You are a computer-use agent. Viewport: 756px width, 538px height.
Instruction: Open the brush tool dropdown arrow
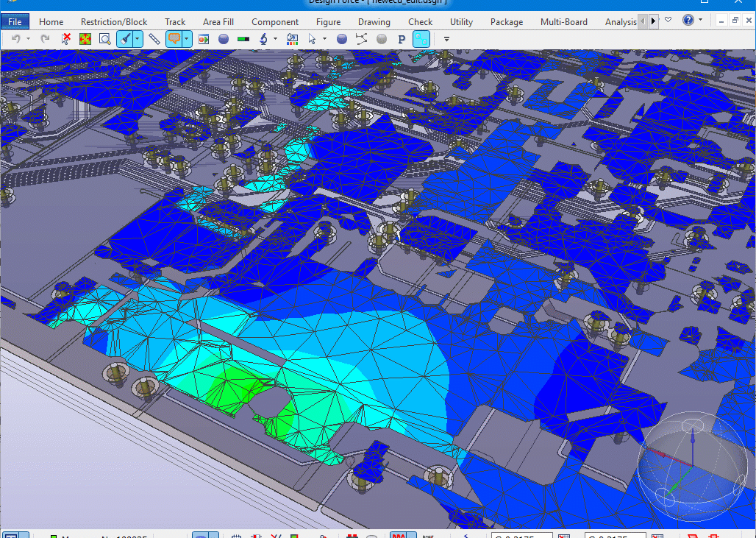coord(138,39)
